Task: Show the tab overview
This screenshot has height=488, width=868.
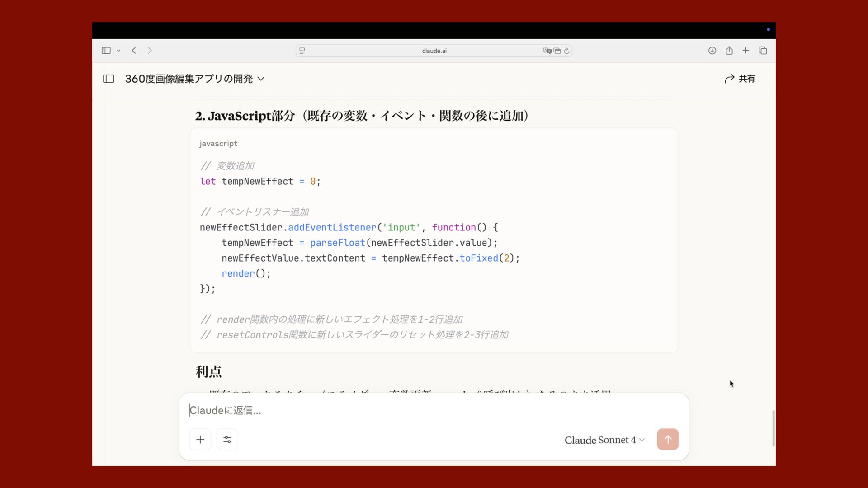Action: coord(763,51)
